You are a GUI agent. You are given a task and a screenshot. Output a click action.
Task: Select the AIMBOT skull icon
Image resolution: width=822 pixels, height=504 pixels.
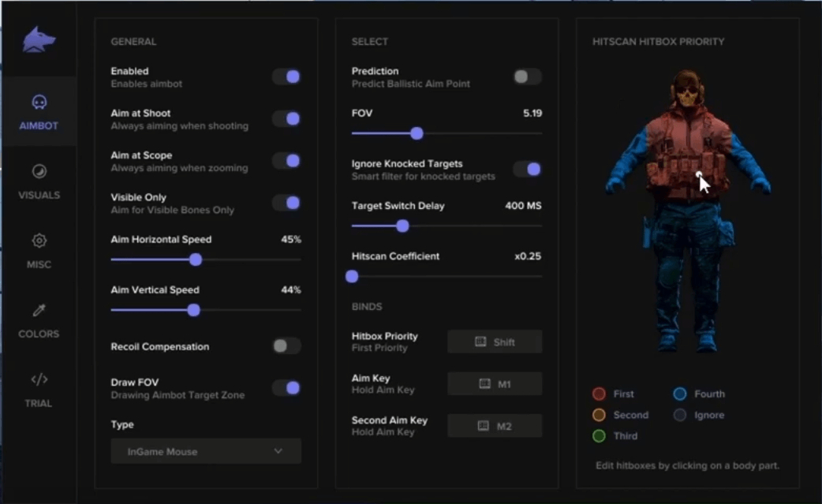39,100
